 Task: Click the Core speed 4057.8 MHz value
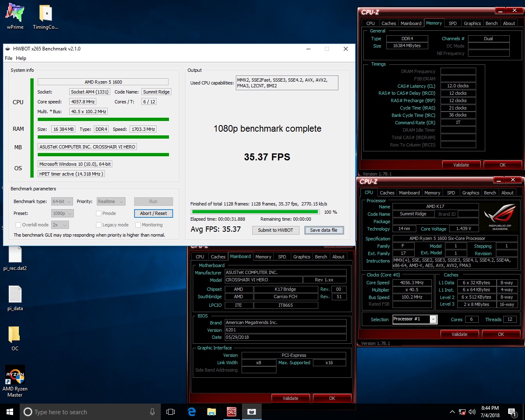click(x=83, y=102)
